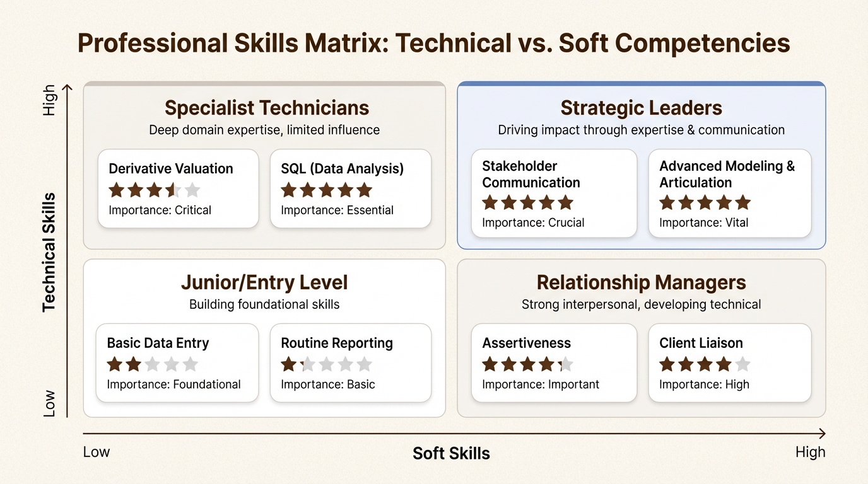868x484 pixels.
Task: Click 'Importance: Essential' text in the SQL card
Action: (x=337, y=210)
